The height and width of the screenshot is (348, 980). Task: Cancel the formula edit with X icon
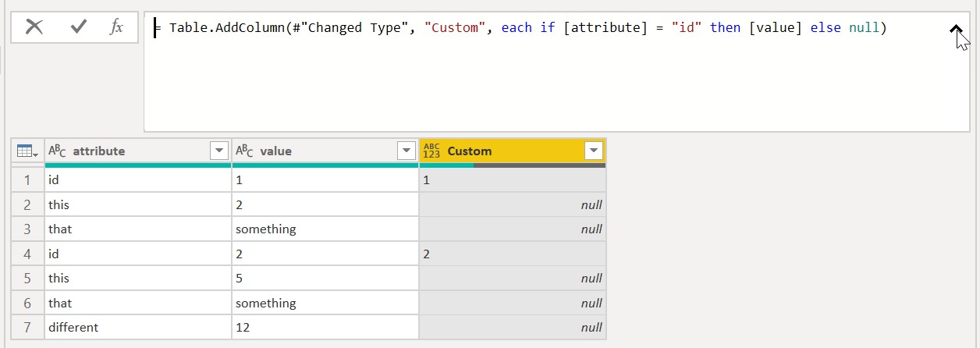[34, 27]
